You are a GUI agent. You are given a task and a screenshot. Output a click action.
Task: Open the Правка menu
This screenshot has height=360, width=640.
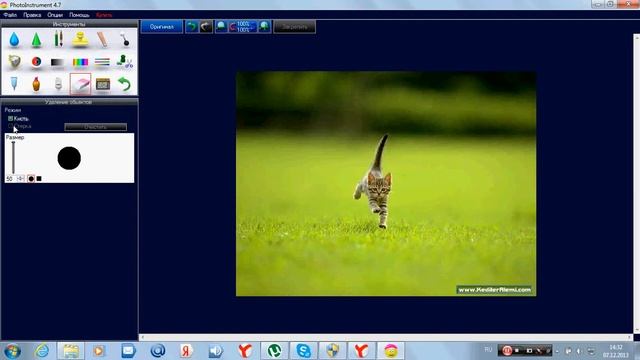pos(32,15)
